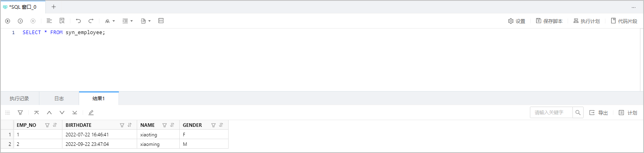Redo the last edit in the editor
Image resolution: width=644 pixels, height=153 pixels.
click(91, 21)
